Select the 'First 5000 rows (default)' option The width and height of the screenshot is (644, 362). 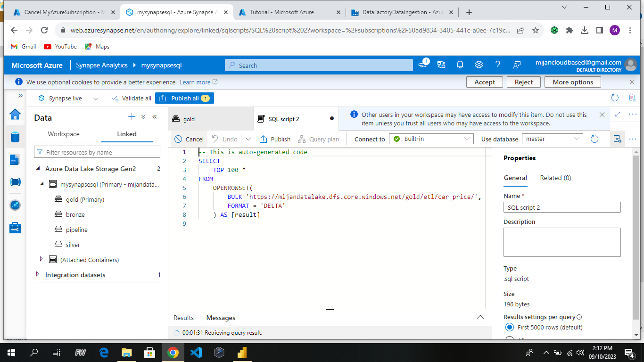[x=510, y=327]
